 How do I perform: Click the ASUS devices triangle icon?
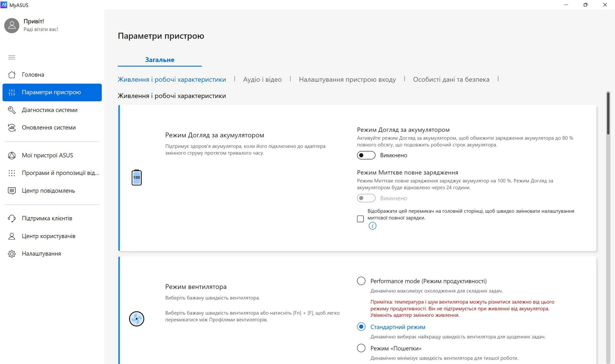point(12,156)
